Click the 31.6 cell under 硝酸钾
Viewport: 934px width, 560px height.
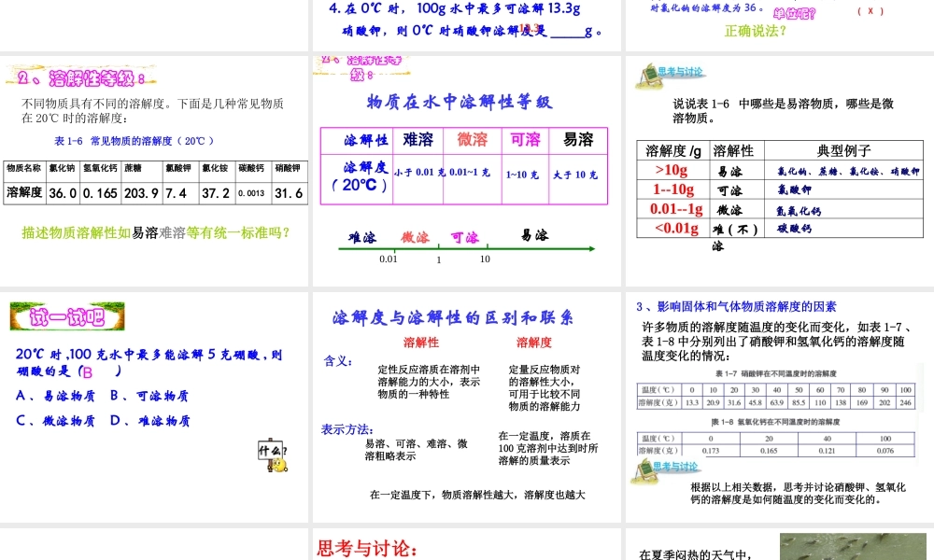pos(289,193)
